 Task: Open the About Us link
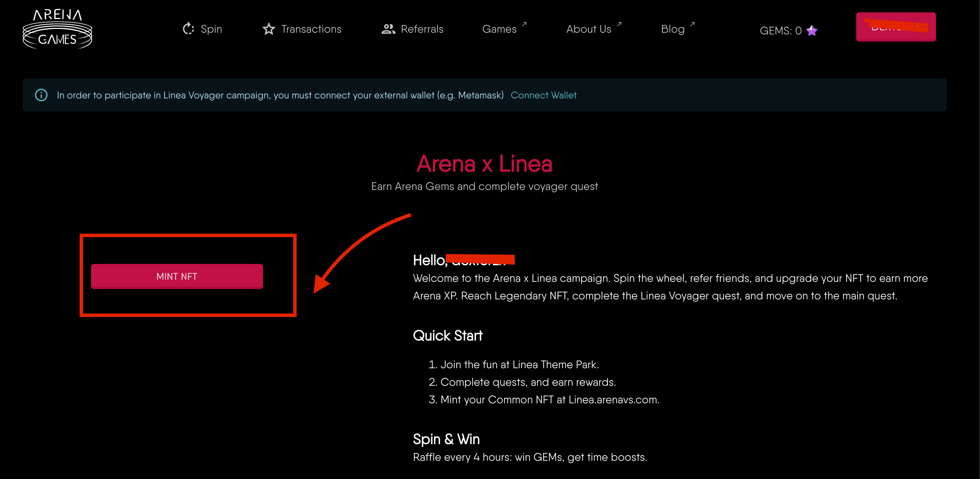[x=589, y=29]
